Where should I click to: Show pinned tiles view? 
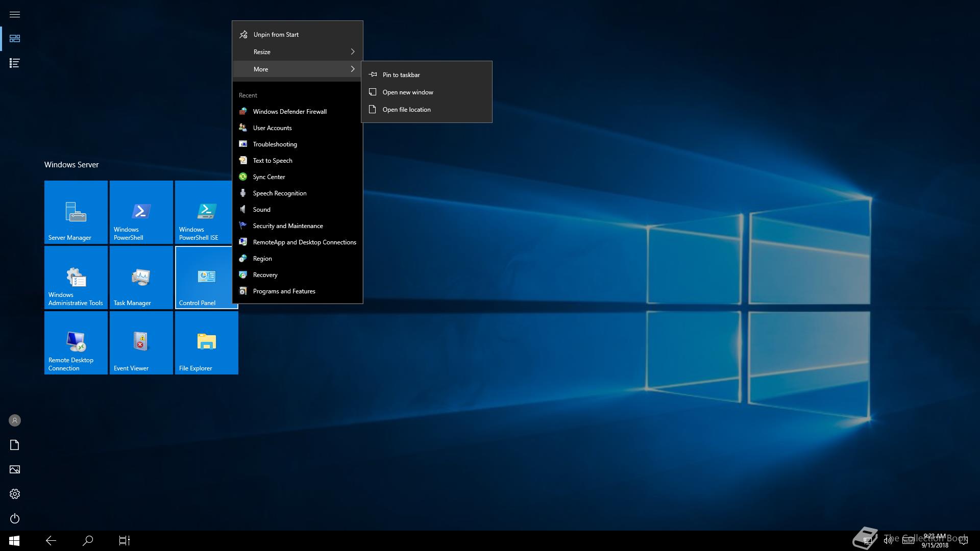[15, 39]
